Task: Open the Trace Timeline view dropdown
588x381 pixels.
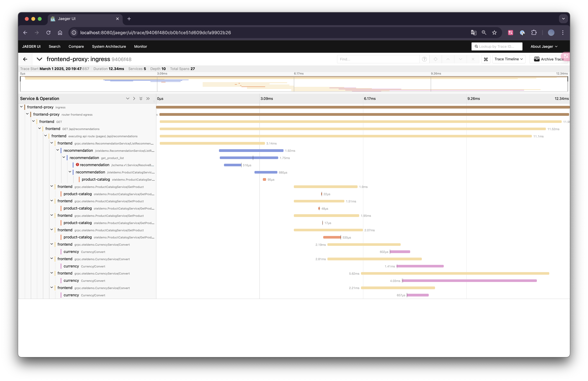Action: tap(508, 59)
